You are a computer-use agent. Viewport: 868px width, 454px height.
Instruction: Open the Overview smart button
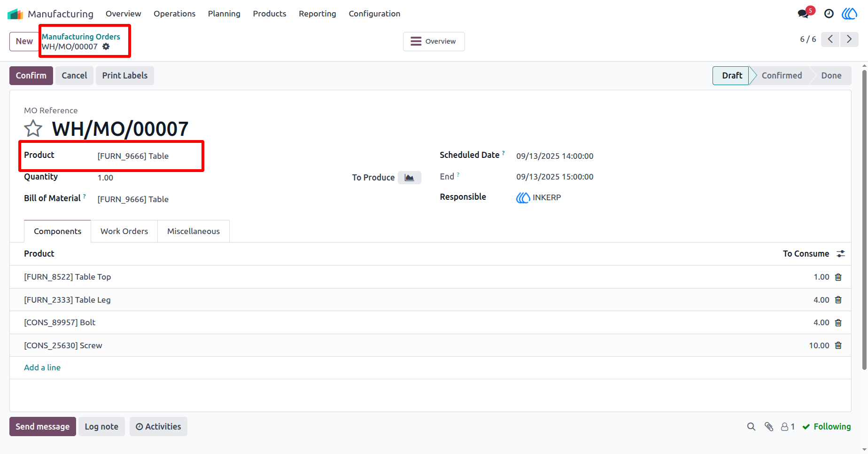(434, 41)
